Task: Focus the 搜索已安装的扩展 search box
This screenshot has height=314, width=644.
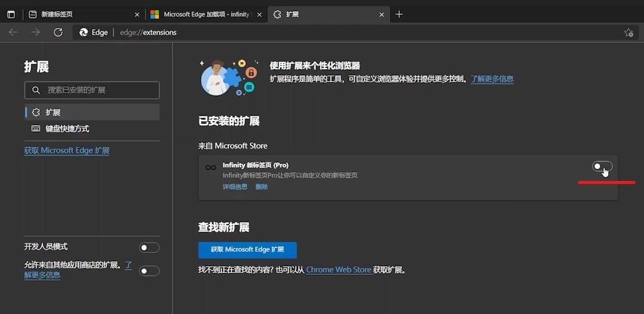Action: point(92,90)
